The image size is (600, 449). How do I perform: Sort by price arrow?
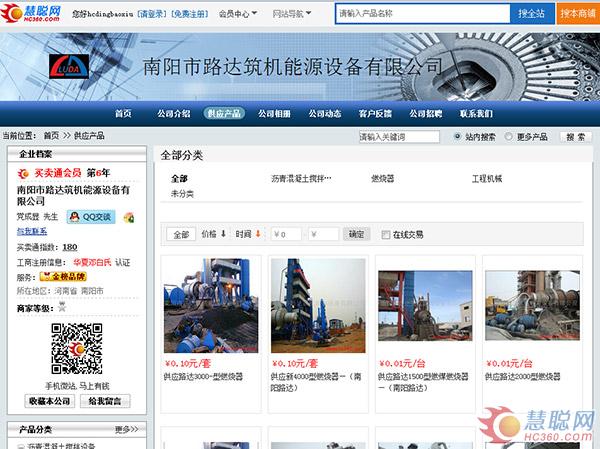[x=223, y=233]
